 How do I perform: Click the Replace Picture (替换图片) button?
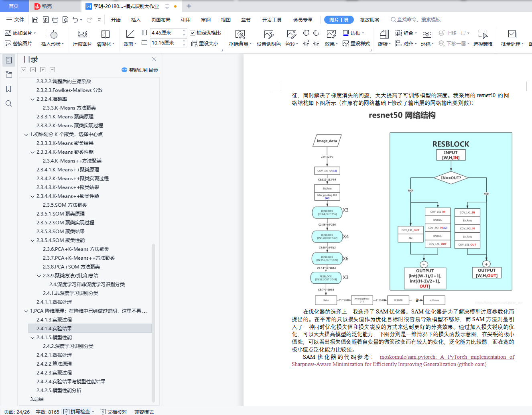point(18,43)
